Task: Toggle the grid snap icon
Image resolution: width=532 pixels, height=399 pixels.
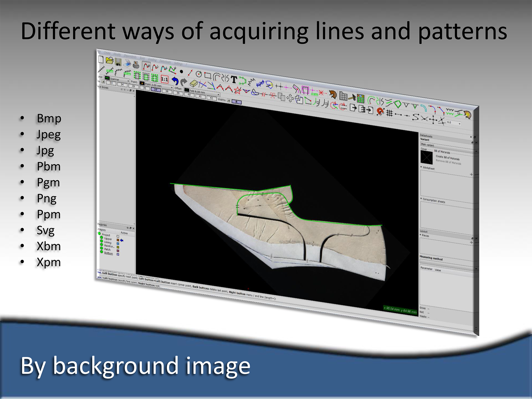Action: coord(390,113)
